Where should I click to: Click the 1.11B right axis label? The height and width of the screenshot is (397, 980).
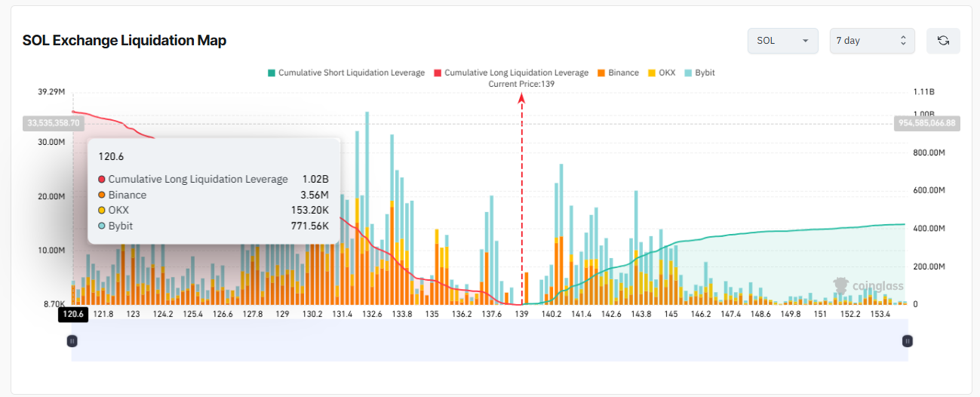[x=923, y=92]
